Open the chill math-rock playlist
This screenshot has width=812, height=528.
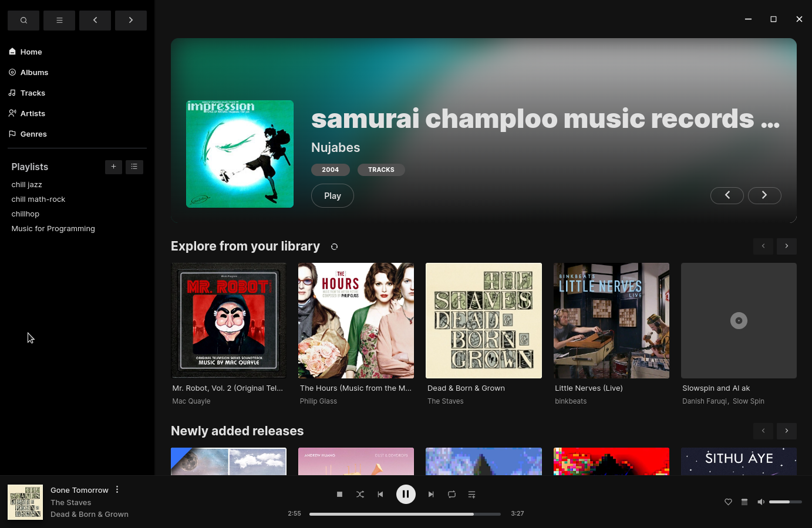tap(39, 199)
